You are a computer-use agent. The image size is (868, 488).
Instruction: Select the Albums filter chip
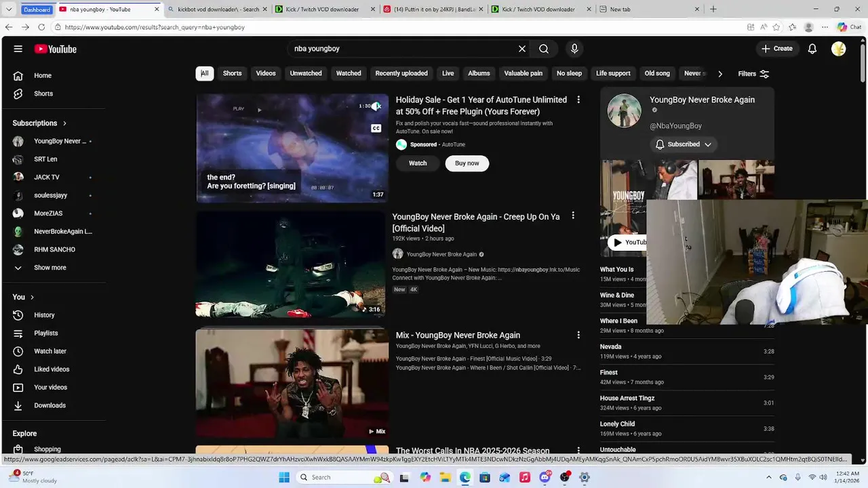pyautogui.click(x=479, y=73)
